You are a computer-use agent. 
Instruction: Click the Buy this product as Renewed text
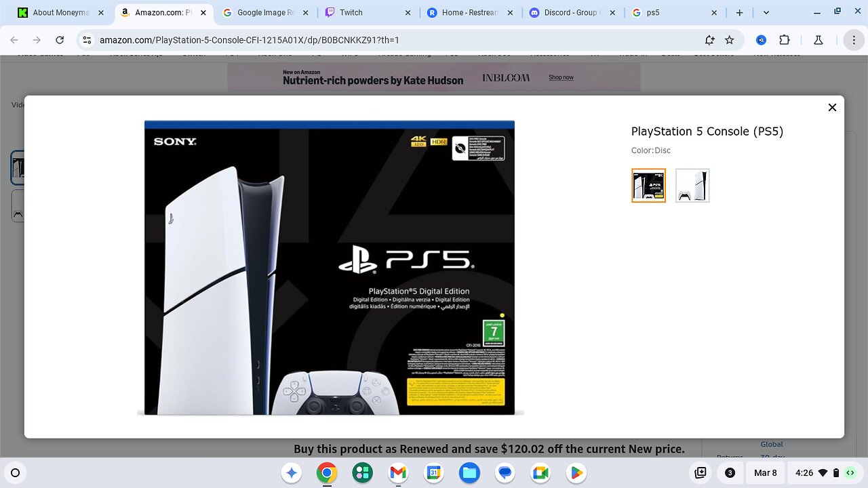click(x=489, y=449)
